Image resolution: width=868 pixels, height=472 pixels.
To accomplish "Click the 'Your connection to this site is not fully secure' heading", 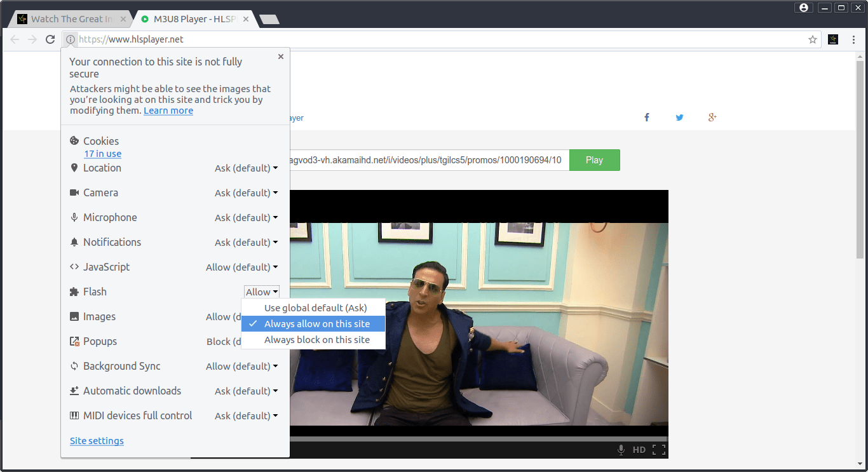I will click(x=156, y=67).
